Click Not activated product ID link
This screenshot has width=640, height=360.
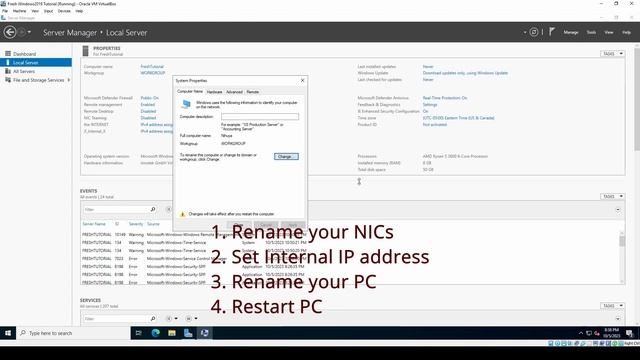tap(435, 124)
